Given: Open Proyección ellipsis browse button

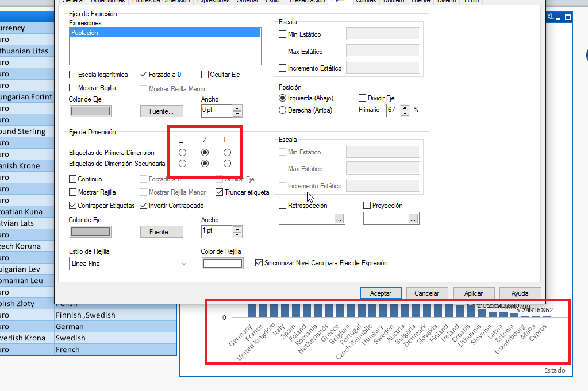Looking at the screenshot, I should pos(413,219).
